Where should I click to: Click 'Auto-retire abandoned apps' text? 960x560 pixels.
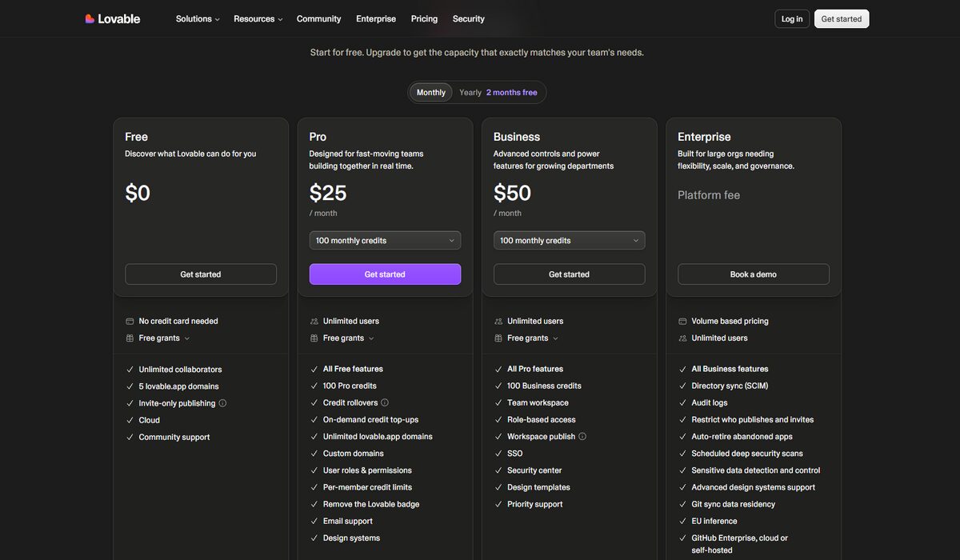pyautogui.click(x=742, y=437)
